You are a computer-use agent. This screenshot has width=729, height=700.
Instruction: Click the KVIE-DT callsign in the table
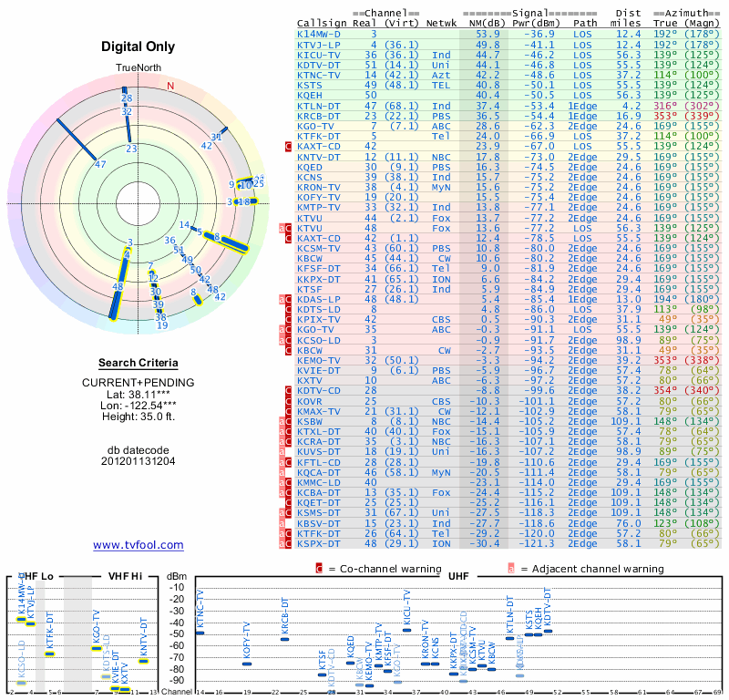pyautogui.click(x=319, y=371)
